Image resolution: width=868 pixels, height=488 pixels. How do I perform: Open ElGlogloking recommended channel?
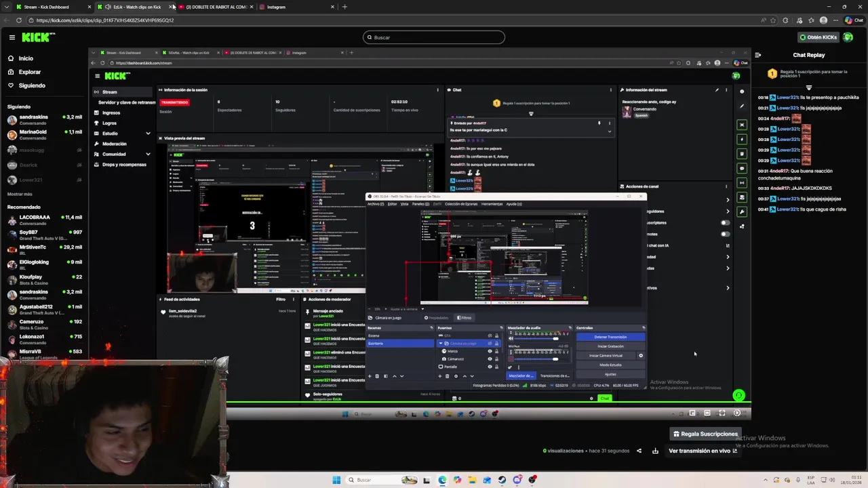pos(44,265)
